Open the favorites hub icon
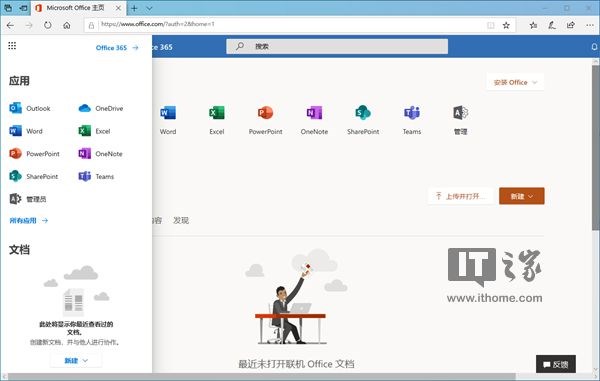This screenshot has height=381, width=600. 533,25
